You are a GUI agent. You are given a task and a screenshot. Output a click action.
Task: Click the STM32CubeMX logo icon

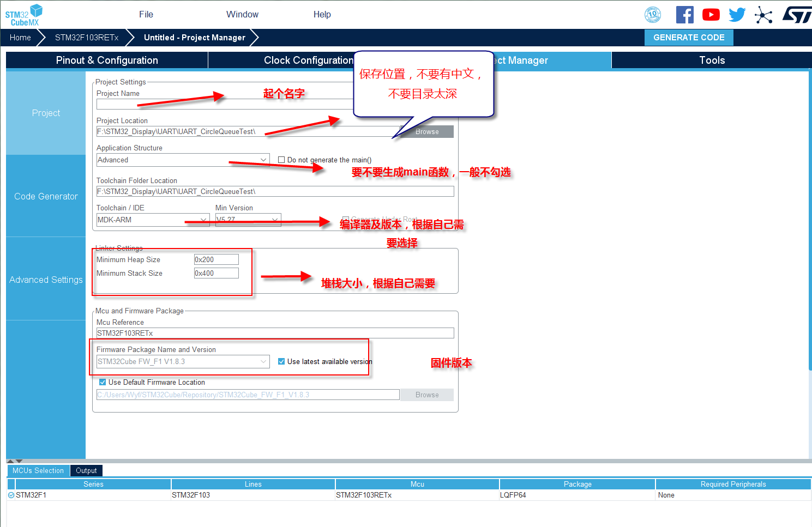click(x=23, y=15)
